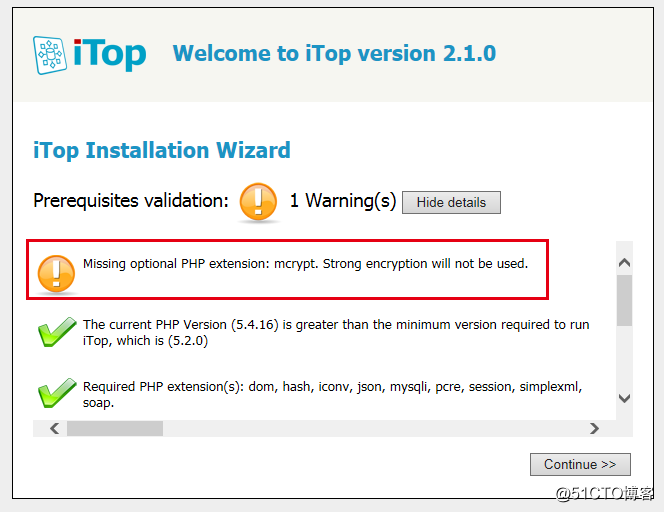Click the vertical scrollbar down arrow
This screenshot has width=664, height=512.
point(624,398)
